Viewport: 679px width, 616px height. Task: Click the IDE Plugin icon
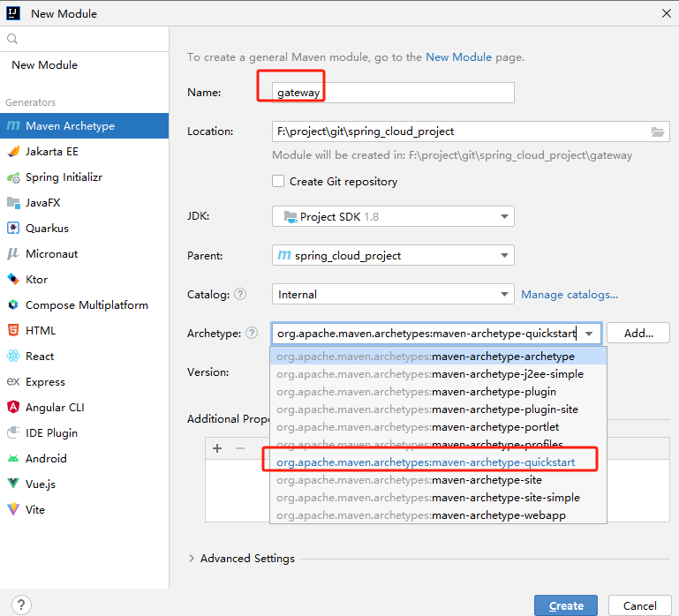(x=13, y=432)
